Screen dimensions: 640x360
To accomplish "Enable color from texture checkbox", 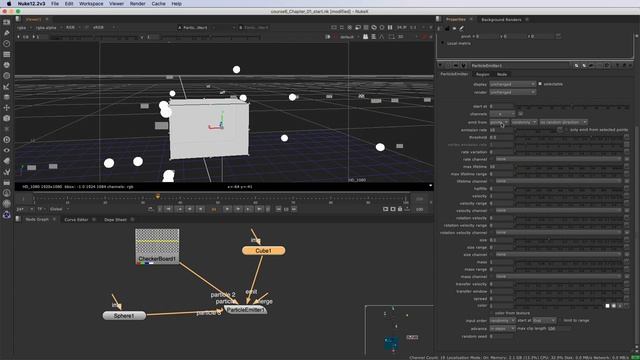I will click(x=492, y=313).
